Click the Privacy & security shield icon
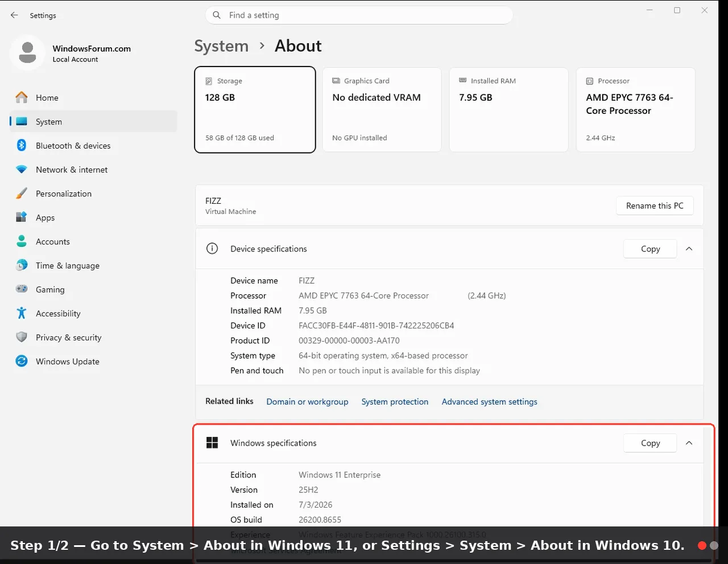The width and height of the screenshot is (728, 564). coord(22,337)
